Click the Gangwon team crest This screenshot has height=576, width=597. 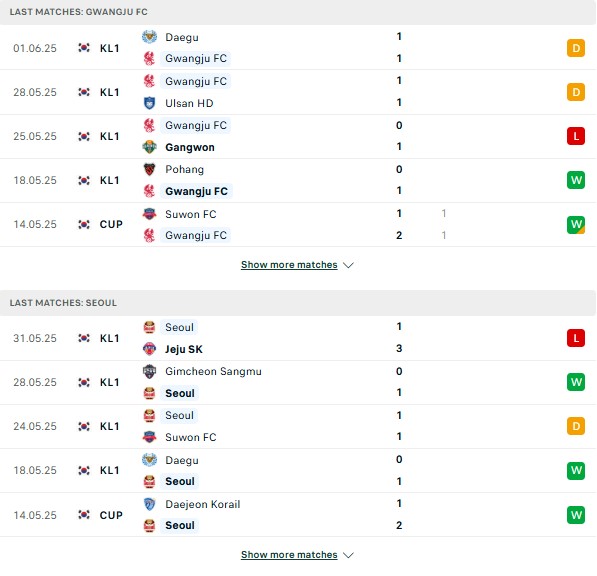click(x=149, y=147)
